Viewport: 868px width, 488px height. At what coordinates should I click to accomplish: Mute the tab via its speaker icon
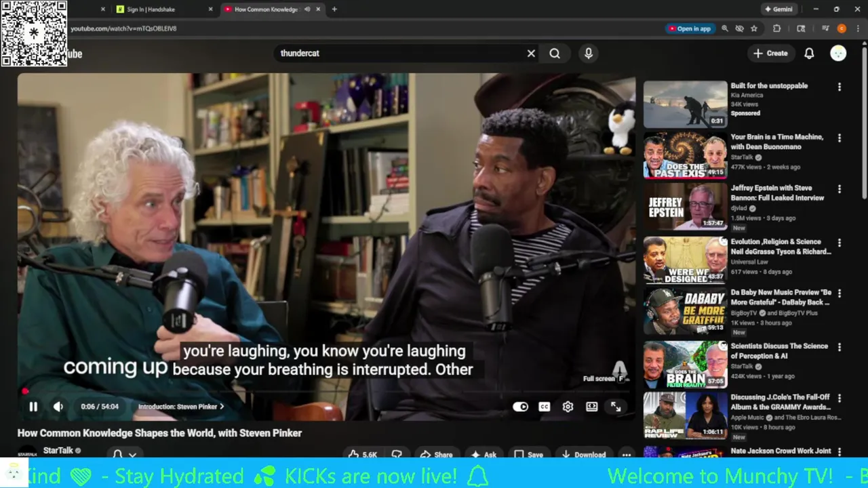pyautogui.click(x=307, y=9)
